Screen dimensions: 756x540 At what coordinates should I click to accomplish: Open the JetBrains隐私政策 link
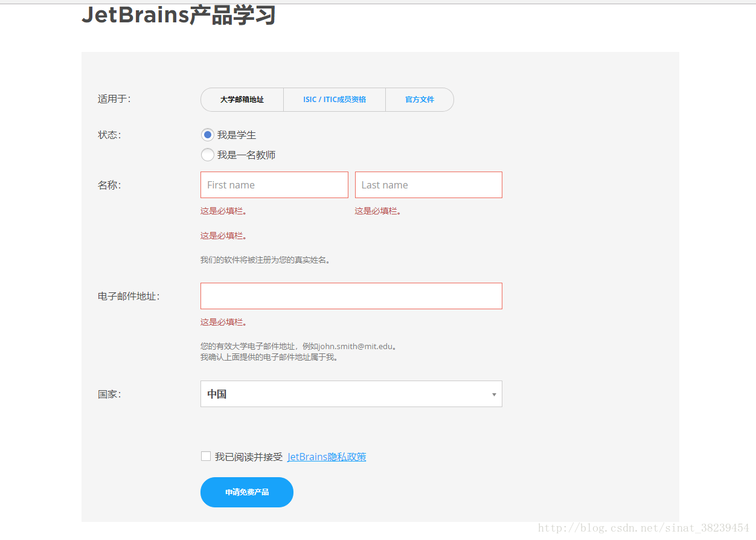[327, 457]
